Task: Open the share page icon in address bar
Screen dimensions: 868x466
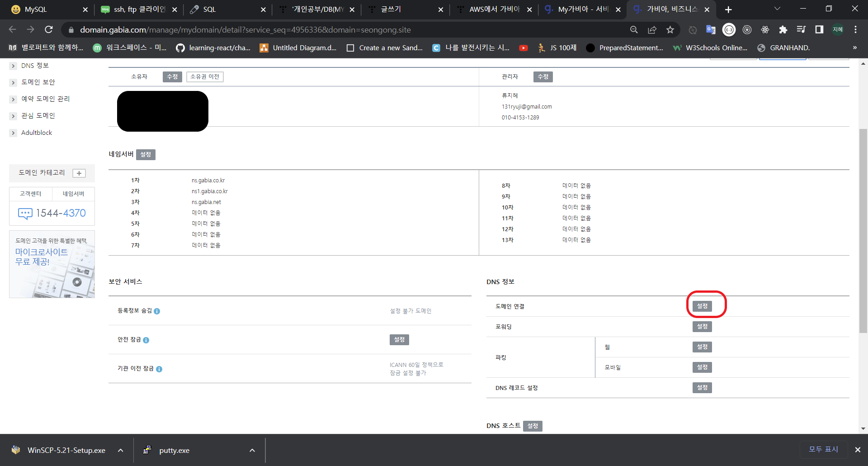Action: 652,29
